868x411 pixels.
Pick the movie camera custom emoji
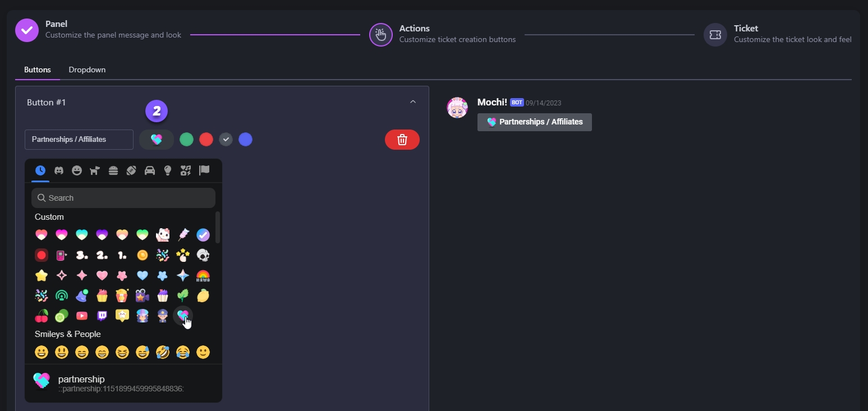[x=143, y=295]
